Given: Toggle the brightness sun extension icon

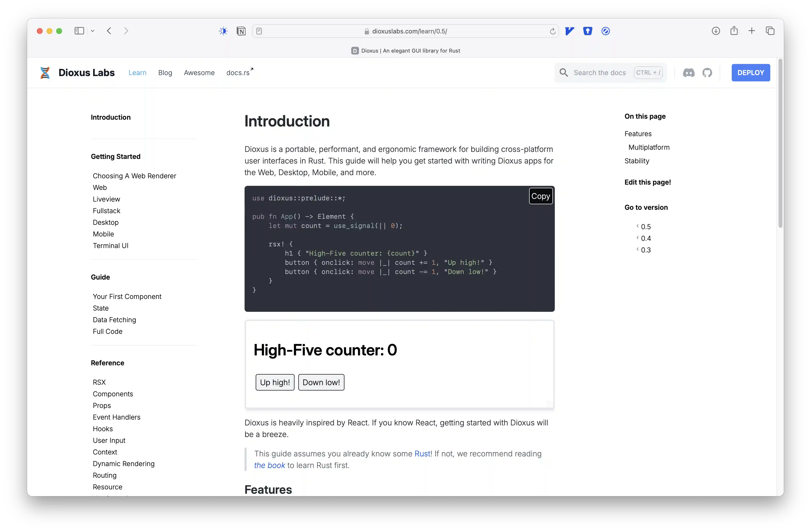Looking at the screenshot, I should pyautogui.click(x=223, y=31).
